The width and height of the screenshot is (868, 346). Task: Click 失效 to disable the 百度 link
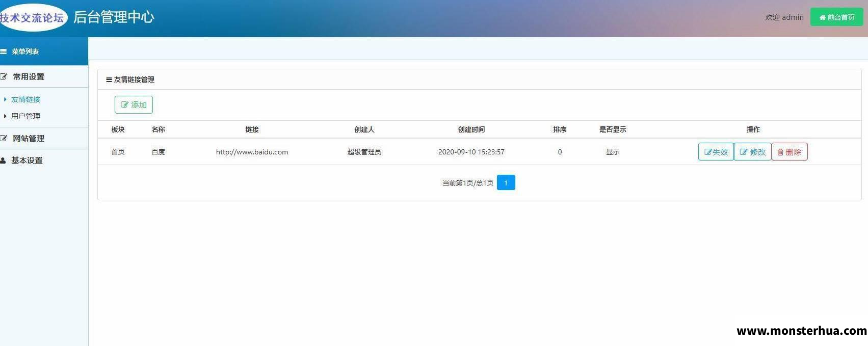(x=716, y=152)
